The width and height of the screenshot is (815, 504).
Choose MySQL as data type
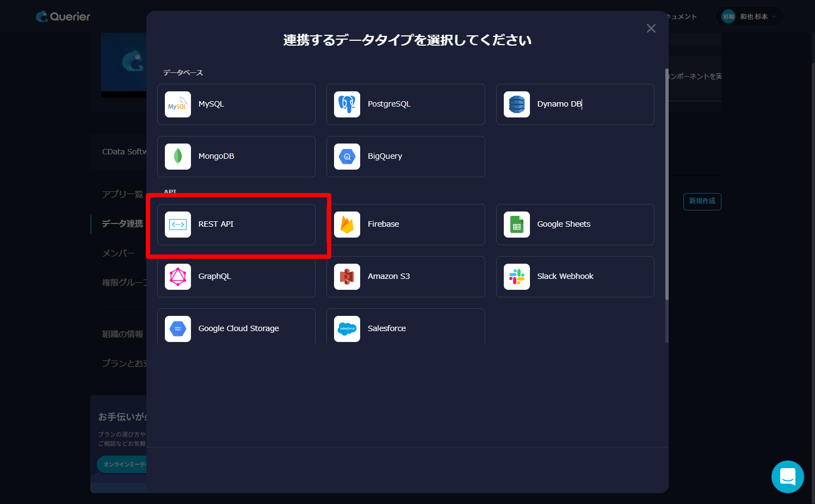(x=236, y=104)
